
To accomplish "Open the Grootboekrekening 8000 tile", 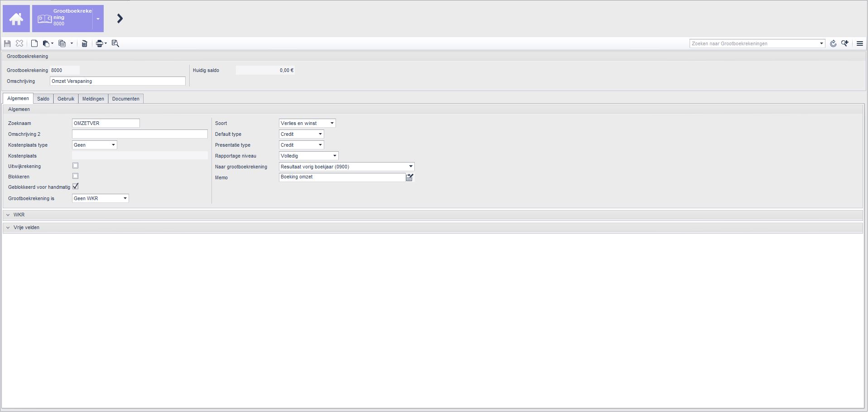I will (62, 19).
